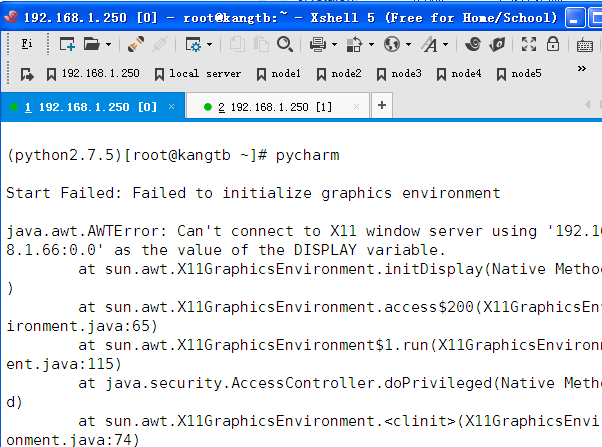The width and height of the screenshot is (602, 447).
Task: Open the sessions folder icon
Action: coord(92,45)
